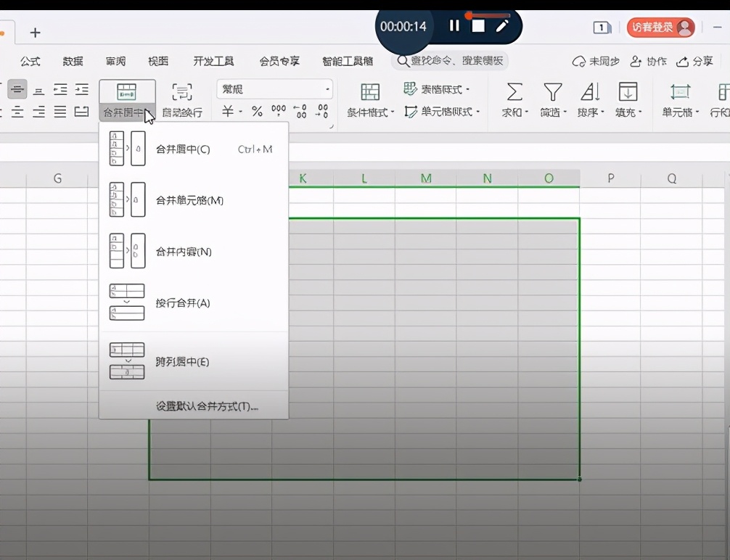The height and width of the screenshot is (560, 730).
Task: Toggle vertical middle alignment
Action: (x=17, y=89)
